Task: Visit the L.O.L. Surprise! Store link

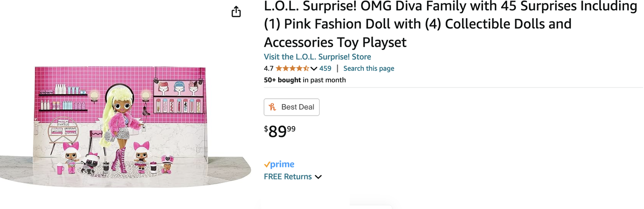Action: tap(317, 57)
